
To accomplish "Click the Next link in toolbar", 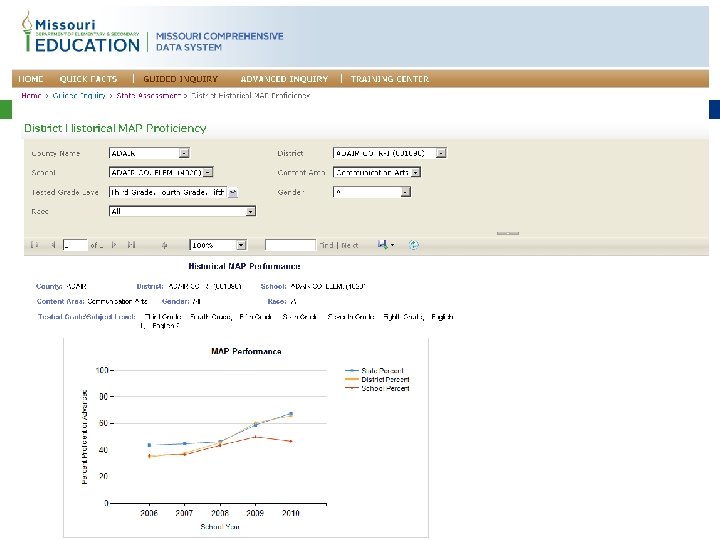I will tap(349, 246).
